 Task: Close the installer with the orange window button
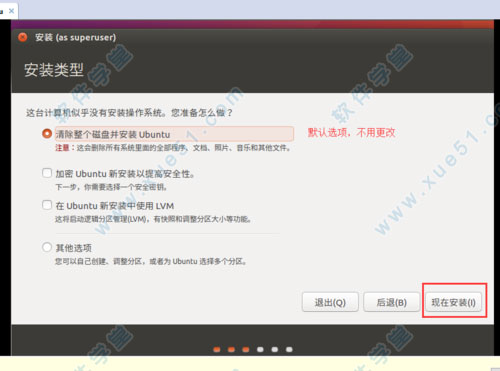coord(23,37)
